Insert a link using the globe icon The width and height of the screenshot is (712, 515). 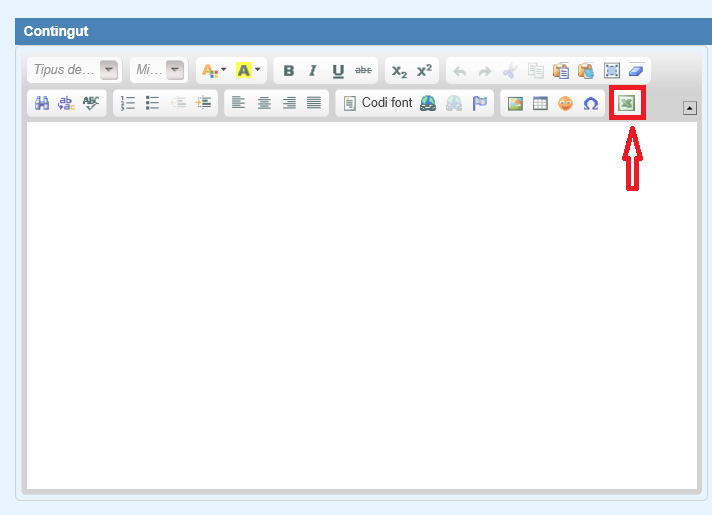click(428, 103)
